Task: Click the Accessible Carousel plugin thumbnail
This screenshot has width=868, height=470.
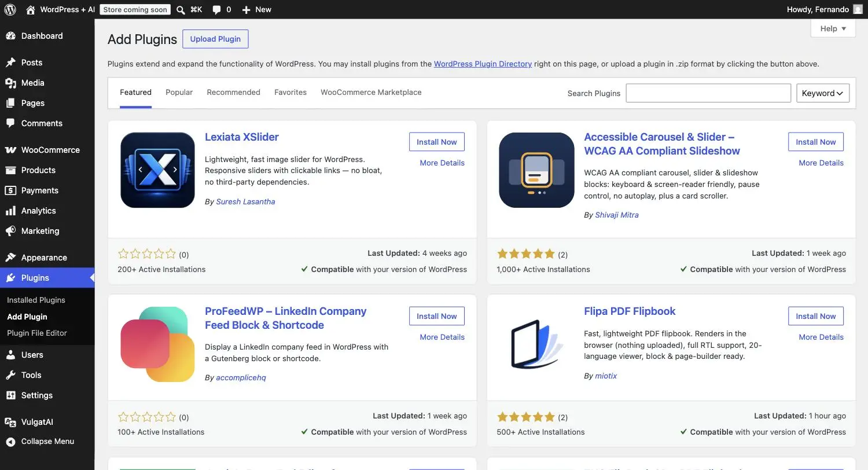Action: click(536, 170)
